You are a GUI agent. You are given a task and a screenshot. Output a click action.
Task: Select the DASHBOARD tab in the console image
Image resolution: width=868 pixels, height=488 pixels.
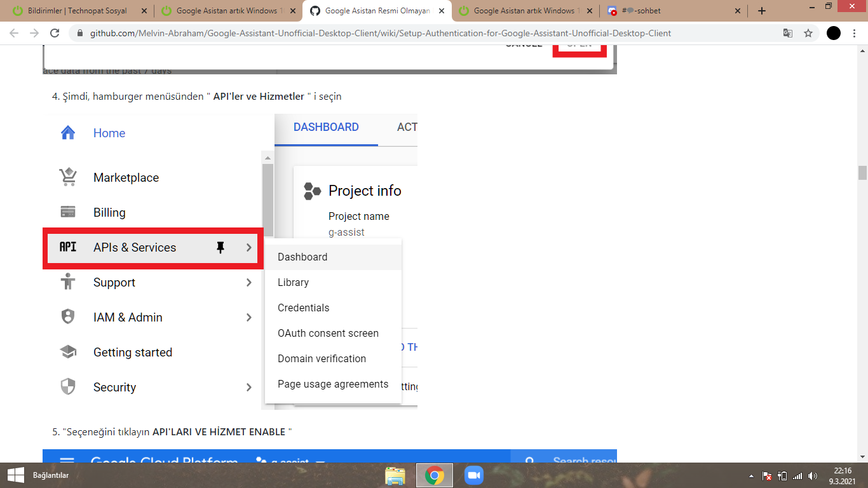[326, 127]
